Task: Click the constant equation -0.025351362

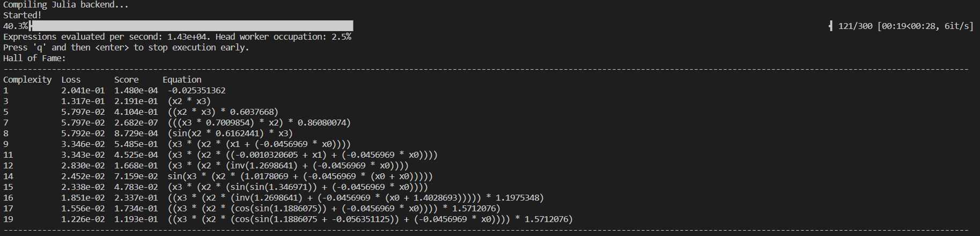Action: pyautogui.click(x=196, y=90)
